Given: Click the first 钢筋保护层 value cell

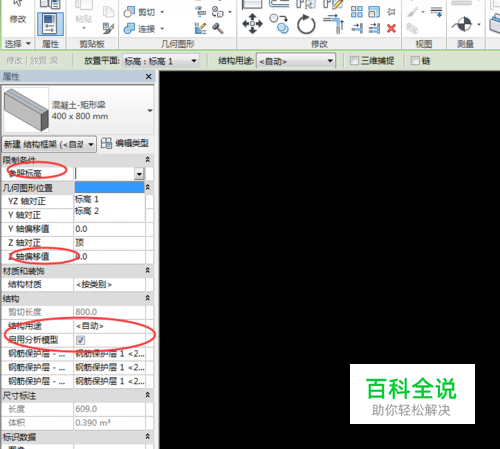Looking at the screenshot, I should (109, 354).
